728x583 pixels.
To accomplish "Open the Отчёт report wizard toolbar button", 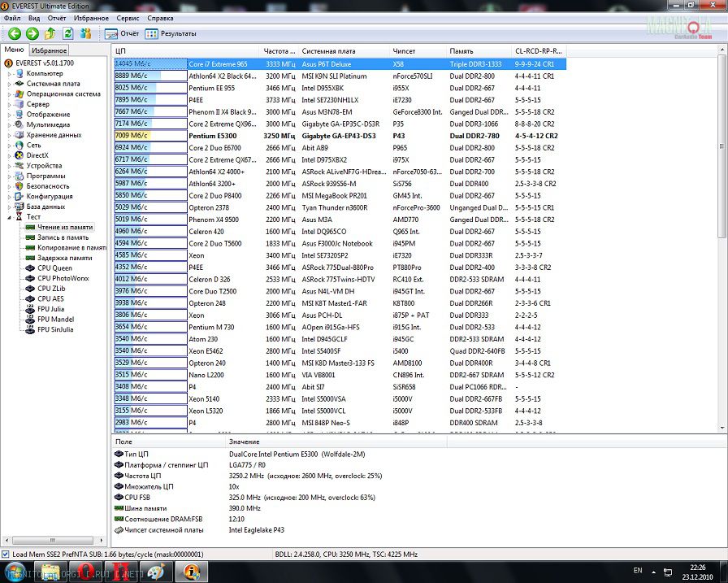I will click(122, 34).
